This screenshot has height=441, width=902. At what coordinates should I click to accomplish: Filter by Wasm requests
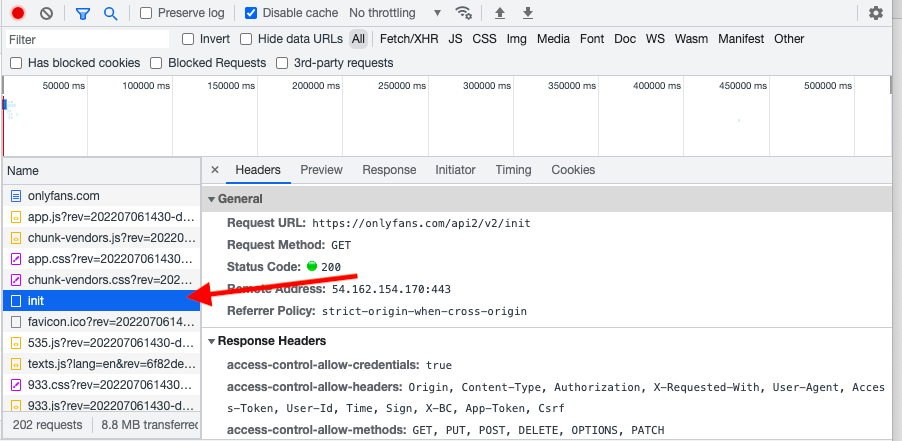point(691,39)
